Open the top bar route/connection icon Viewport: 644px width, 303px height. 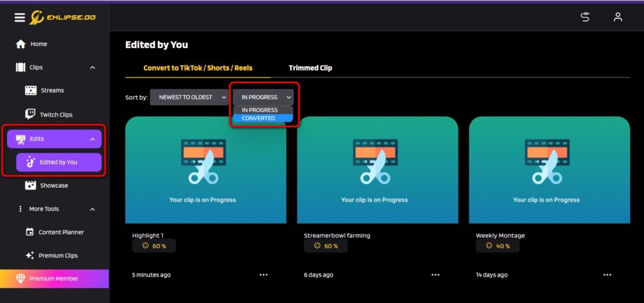(585, 17)
